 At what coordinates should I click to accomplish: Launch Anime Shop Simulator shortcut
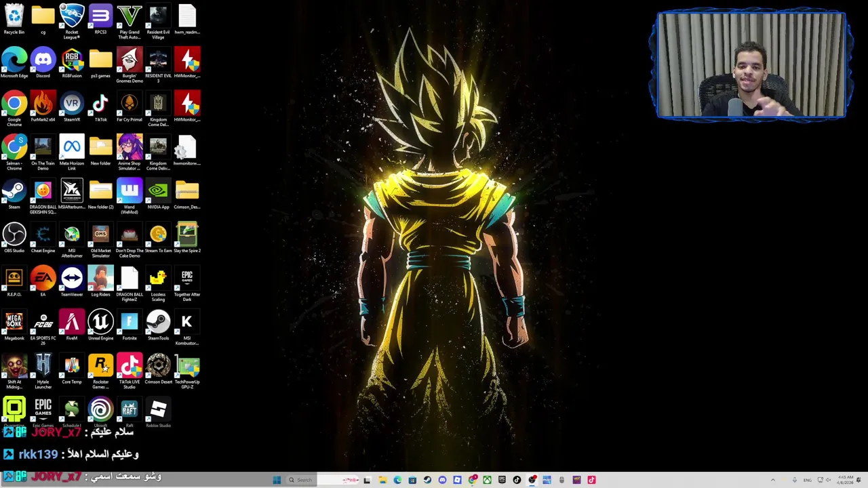pos(130,152)
